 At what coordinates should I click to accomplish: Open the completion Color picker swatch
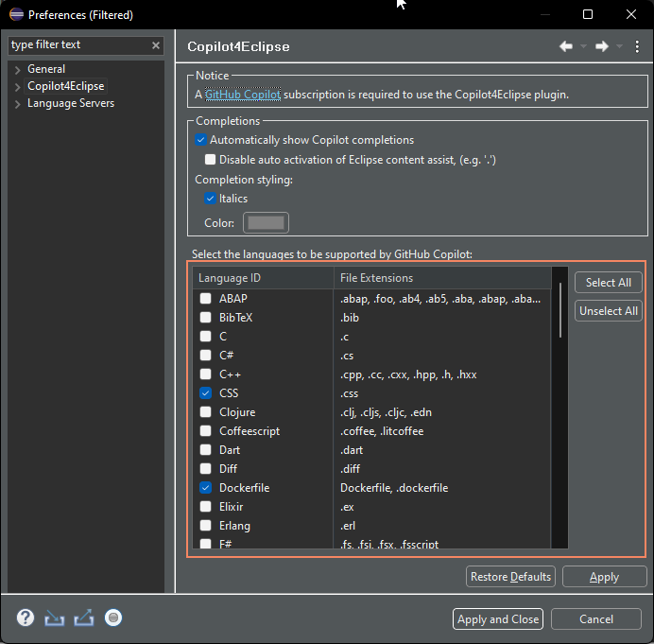tap(266, 222)
